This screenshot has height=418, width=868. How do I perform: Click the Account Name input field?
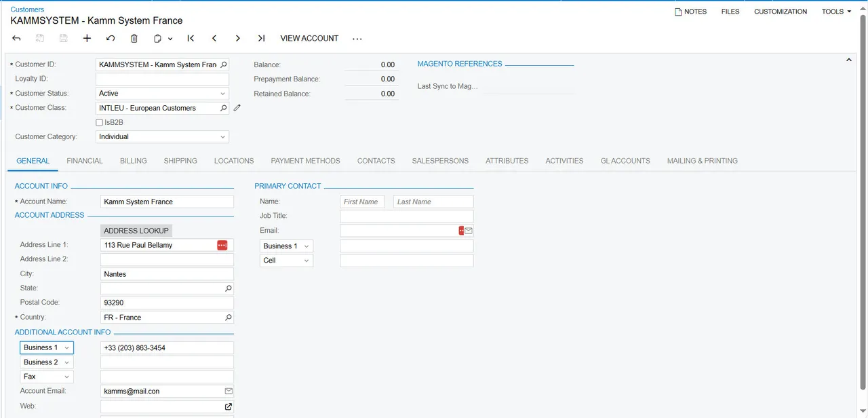(167, 202)
